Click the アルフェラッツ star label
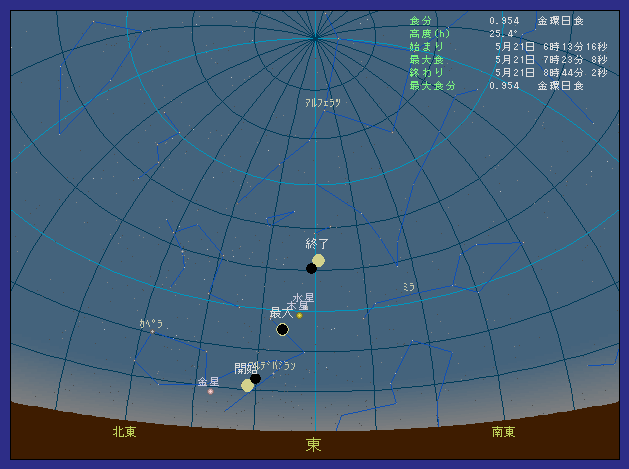 point(323,103)
